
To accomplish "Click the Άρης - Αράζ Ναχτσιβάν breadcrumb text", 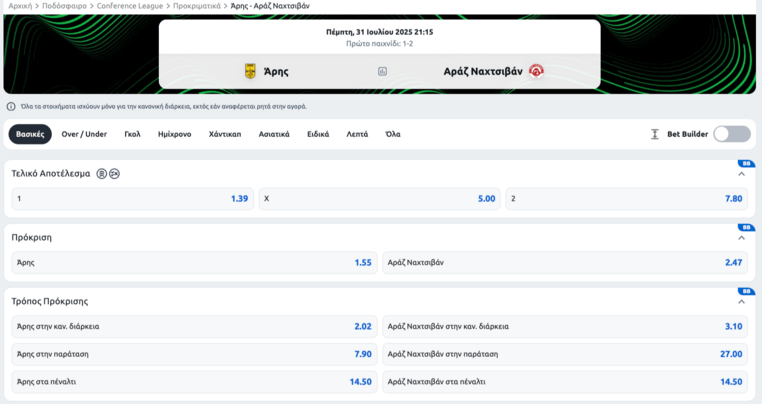I will tap(270, 6).
